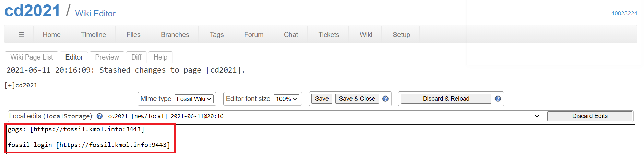
Task: Open the Mime type Fossil Wiki dropdown
Action: click(x=194, y=99)
